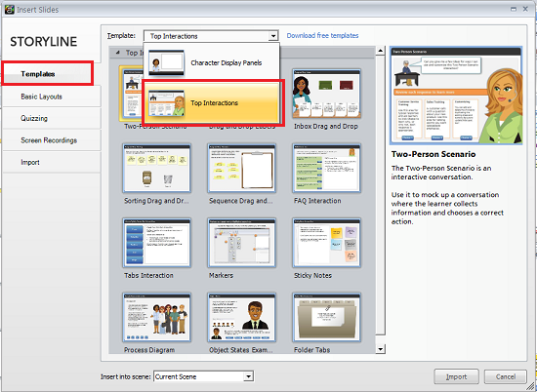Screen dimensions: 537x392
Task: Click the Inbox Drag and Drop label
Action: click(x=326, y=126)
